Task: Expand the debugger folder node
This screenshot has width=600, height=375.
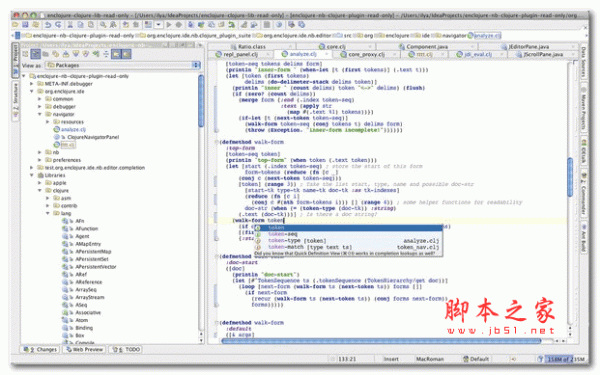Action: [x=39, y=106]
